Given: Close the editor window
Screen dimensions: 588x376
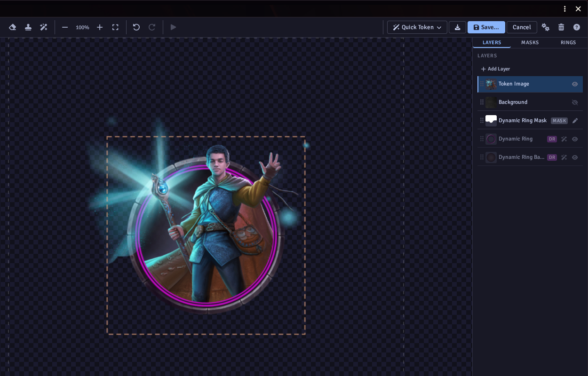Looking at the screenshot, I should click(578, 9).
